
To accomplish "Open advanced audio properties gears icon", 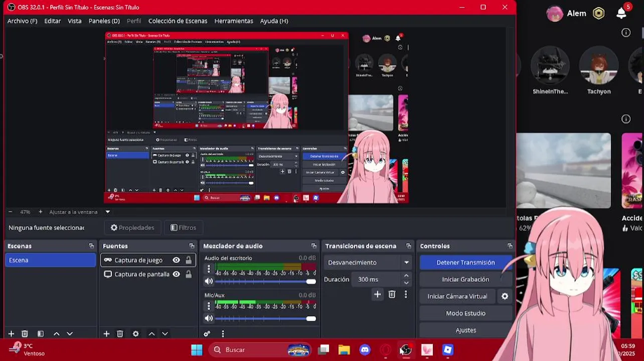I will pyautogui.click(x=207, y=334).
